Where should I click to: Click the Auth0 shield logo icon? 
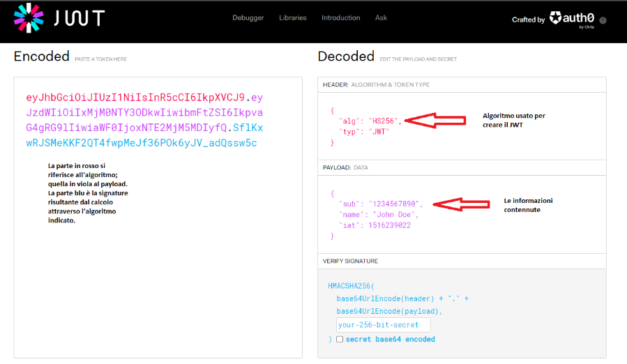555,17
